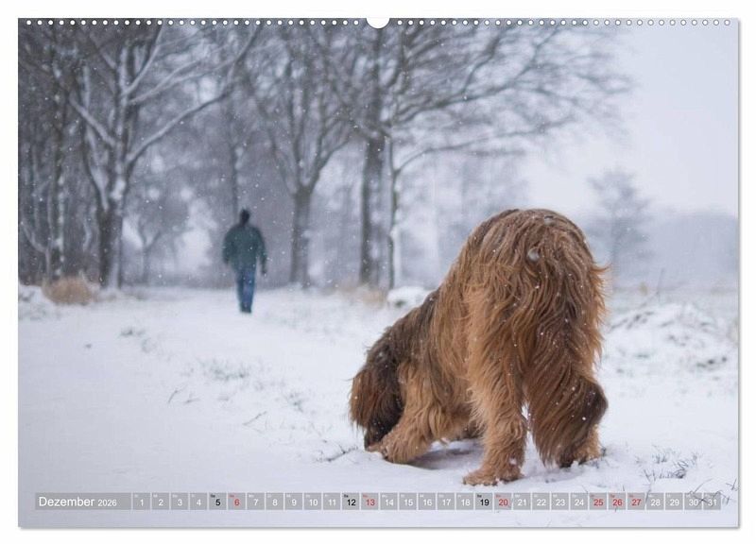
Task: Select day 29 in the calendar strip
Action: [674, 502]
